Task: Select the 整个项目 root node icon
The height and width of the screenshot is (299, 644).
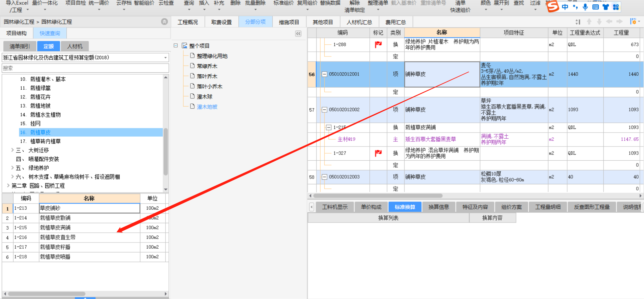Action: coord(184,46)
